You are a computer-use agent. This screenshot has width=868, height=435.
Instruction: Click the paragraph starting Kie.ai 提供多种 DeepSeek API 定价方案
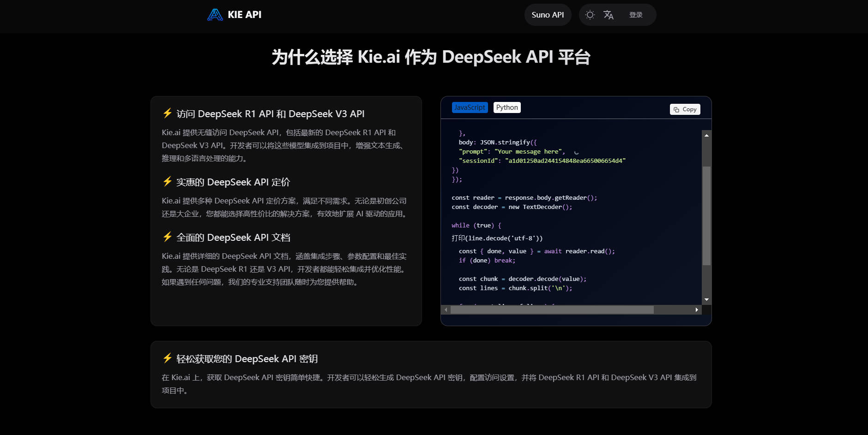285,207
